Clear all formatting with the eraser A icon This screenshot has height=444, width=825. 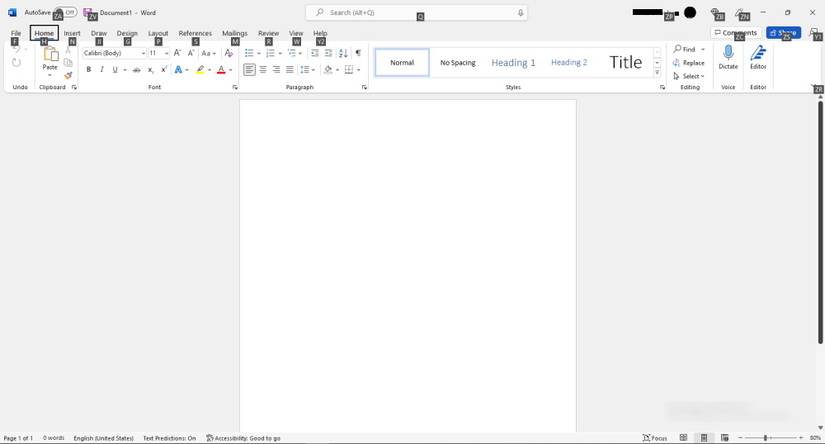(x=228, y=53)
